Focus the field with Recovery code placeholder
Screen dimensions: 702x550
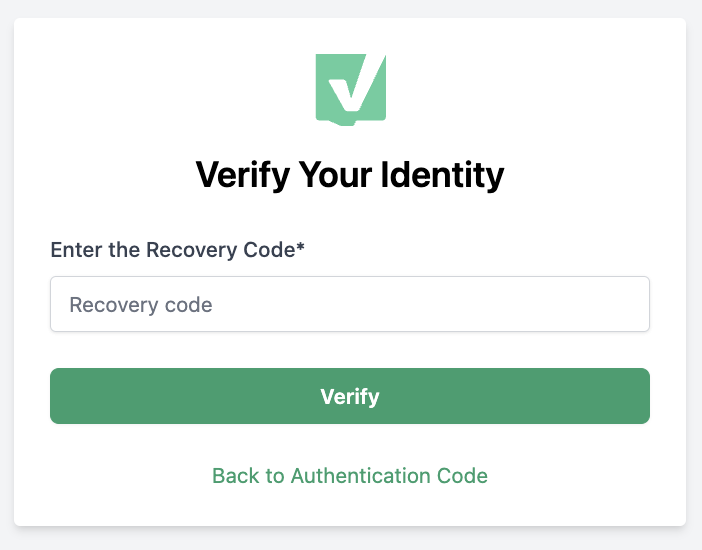coord(350,304)
